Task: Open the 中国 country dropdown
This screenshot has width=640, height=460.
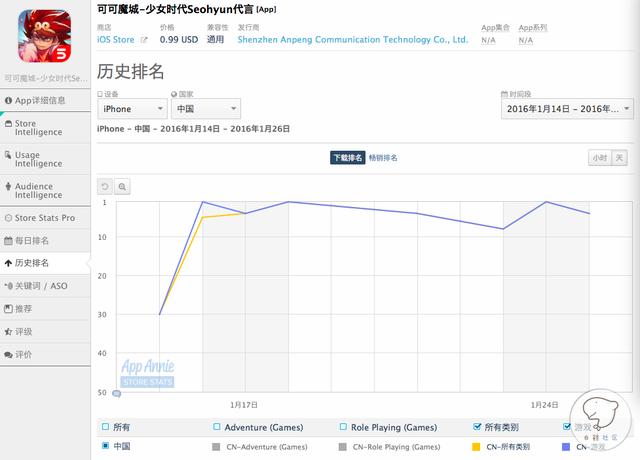Action: tap(205, 109)
